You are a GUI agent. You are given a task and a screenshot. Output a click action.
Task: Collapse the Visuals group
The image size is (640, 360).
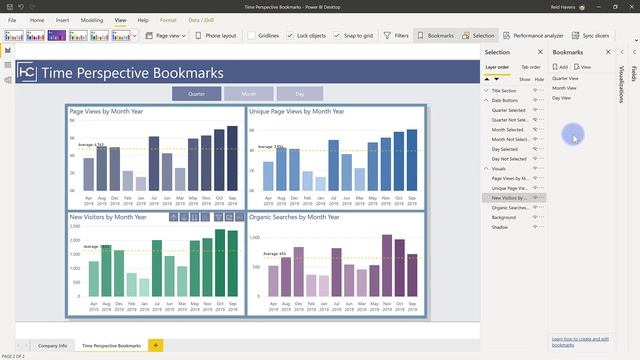pos(486,168)
